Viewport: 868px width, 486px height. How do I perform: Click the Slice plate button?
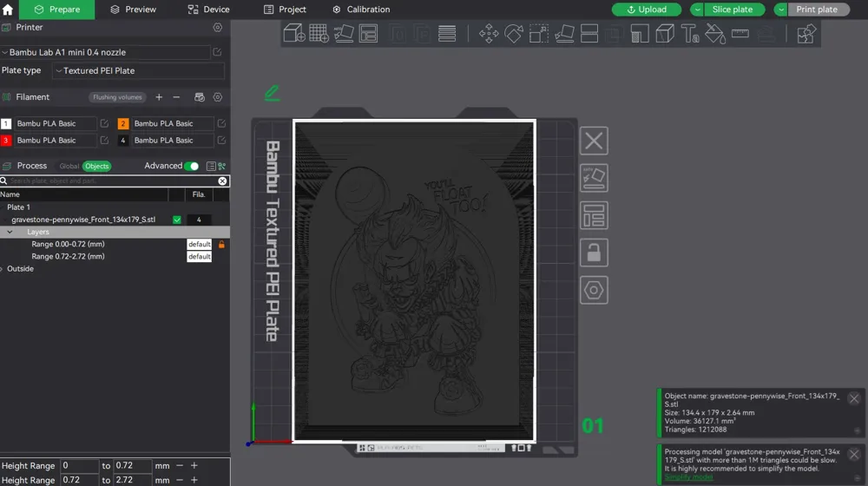[734, 10]
